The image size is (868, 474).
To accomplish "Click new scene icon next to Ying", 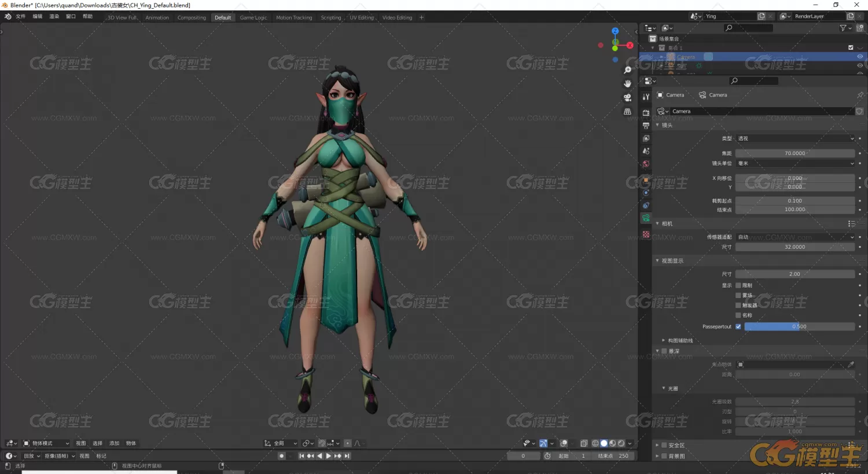I will click(762, 16).
